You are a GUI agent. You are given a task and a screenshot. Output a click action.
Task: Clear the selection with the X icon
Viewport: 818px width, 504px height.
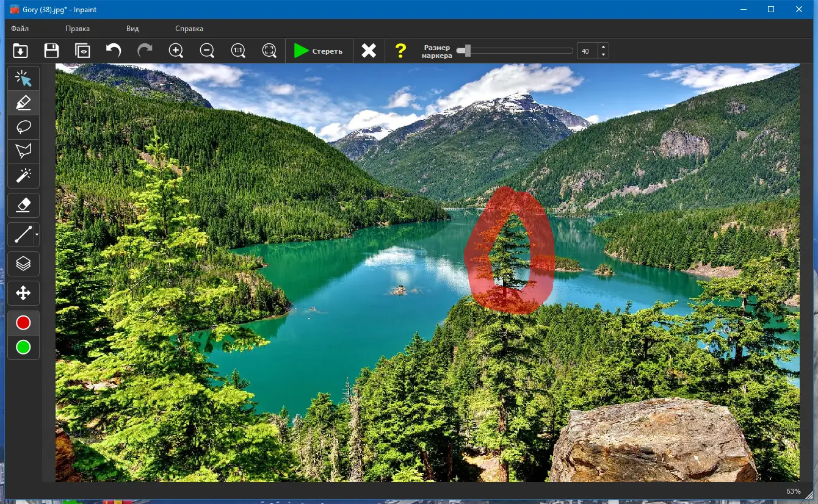click(369, 51)
